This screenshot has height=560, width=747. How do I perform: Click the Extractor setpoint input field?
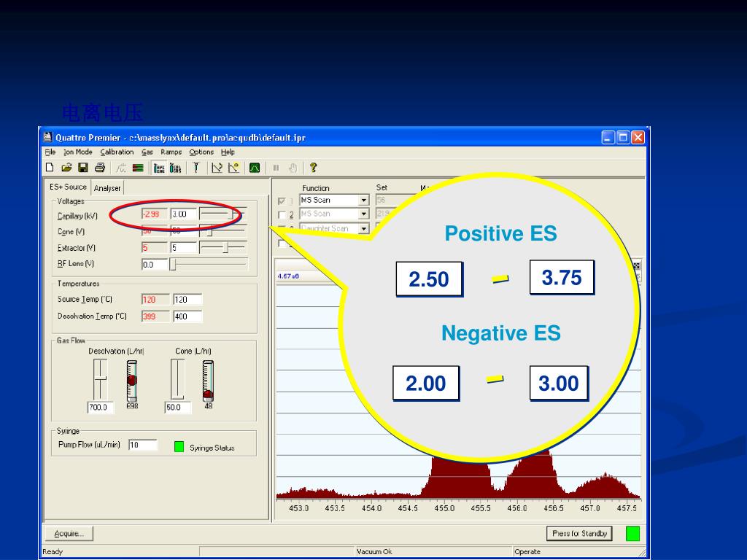point(183,248)
